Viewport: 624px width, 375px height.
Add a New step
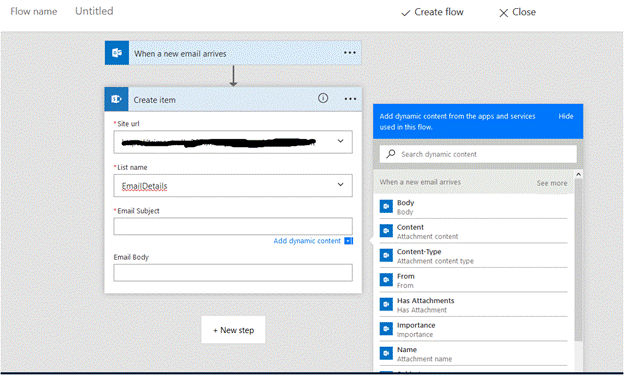click(233, 330)
